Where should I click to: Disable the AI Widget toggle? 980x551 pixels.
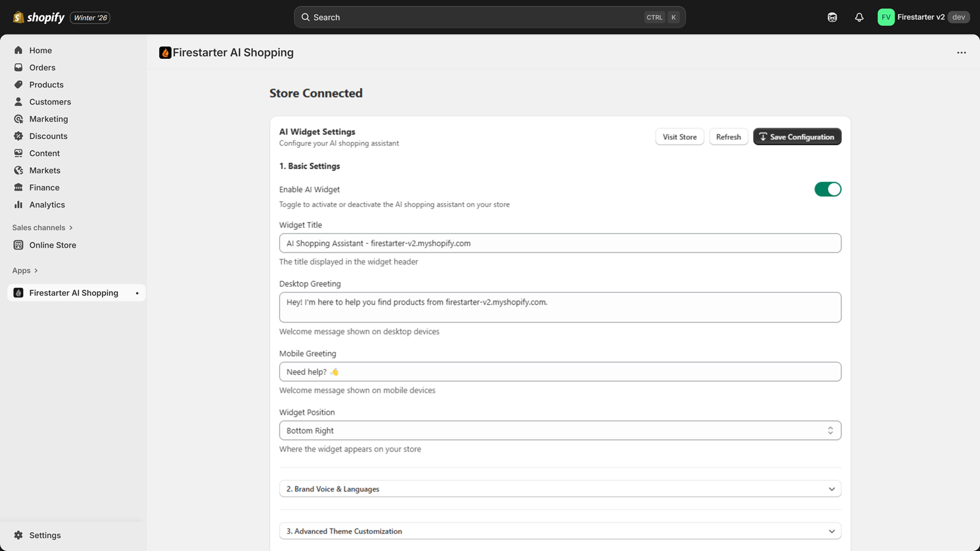[827, 189]
